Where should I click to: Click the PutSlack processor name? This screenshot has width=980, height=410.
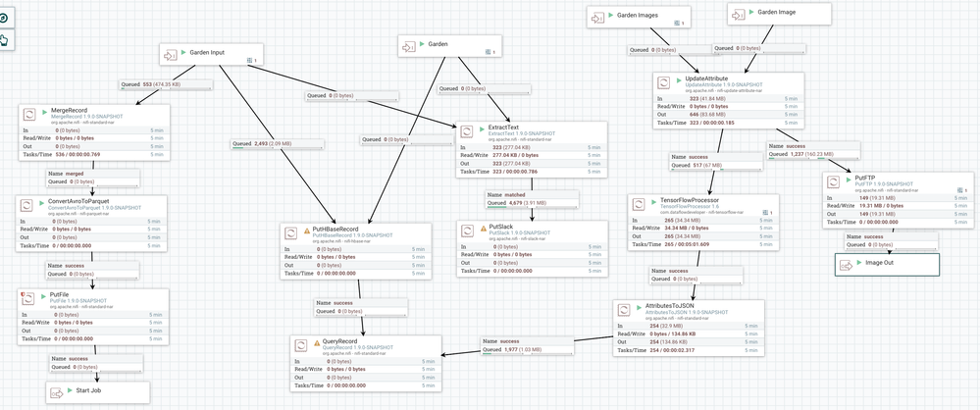[501, 227]
